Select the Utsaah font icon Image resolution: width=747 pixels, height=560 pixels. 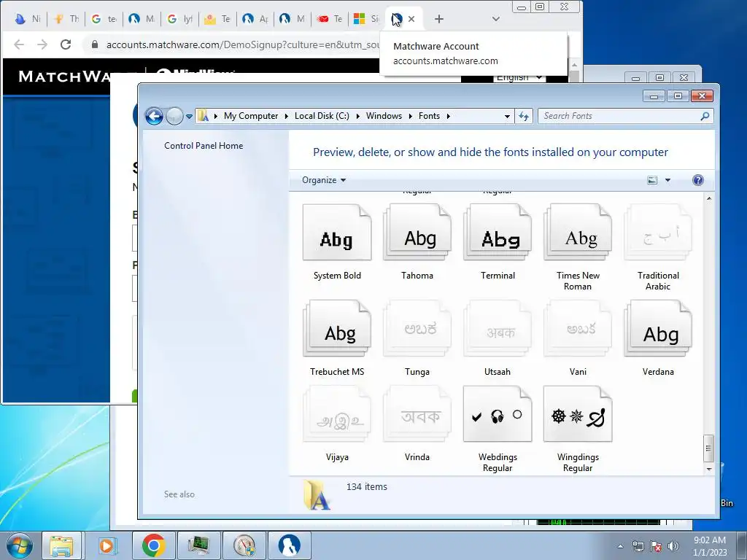pos(498,328)
